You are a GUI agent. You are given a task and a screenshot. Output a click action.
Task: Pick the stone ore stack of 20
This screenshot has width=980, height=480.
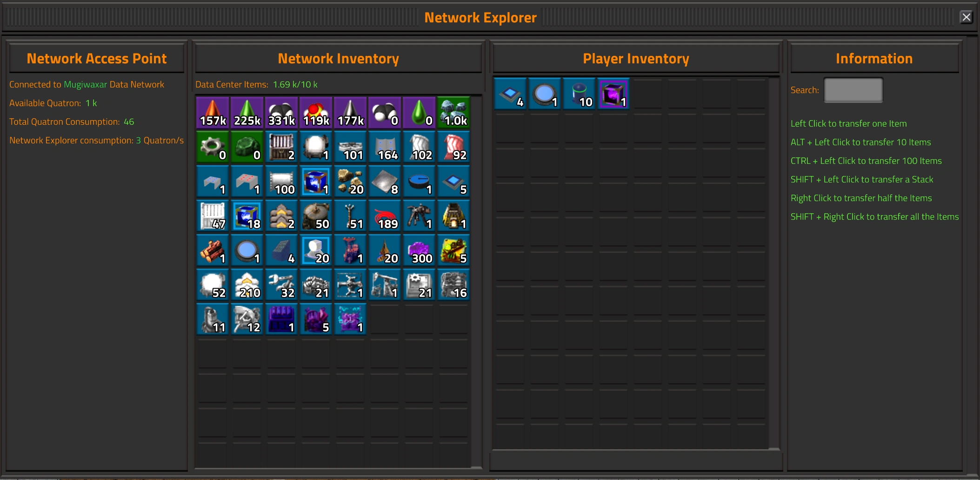350,182
